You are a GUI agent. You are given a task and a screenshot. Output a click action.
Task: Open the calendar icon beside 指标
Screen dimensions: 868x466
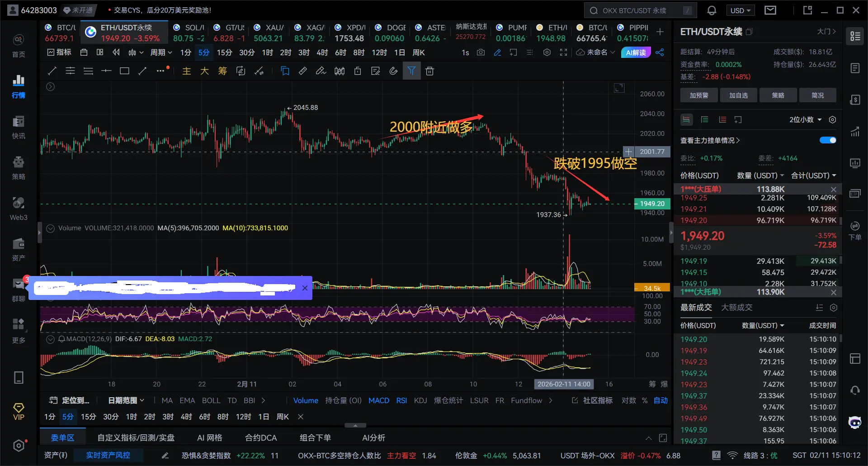coord(84,52)
